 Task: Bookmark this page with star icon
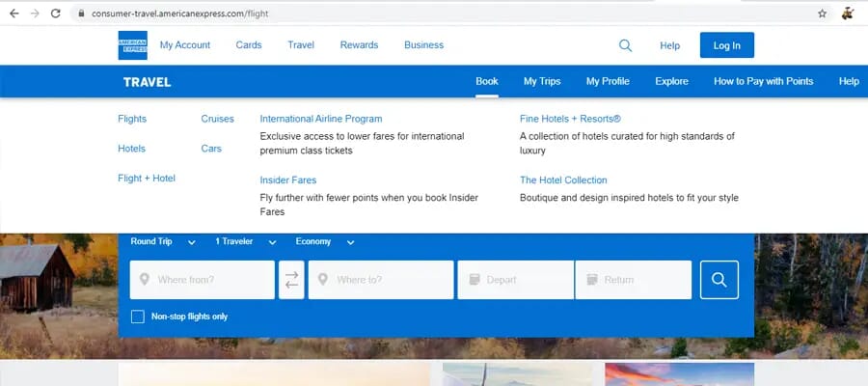(822, 14)
